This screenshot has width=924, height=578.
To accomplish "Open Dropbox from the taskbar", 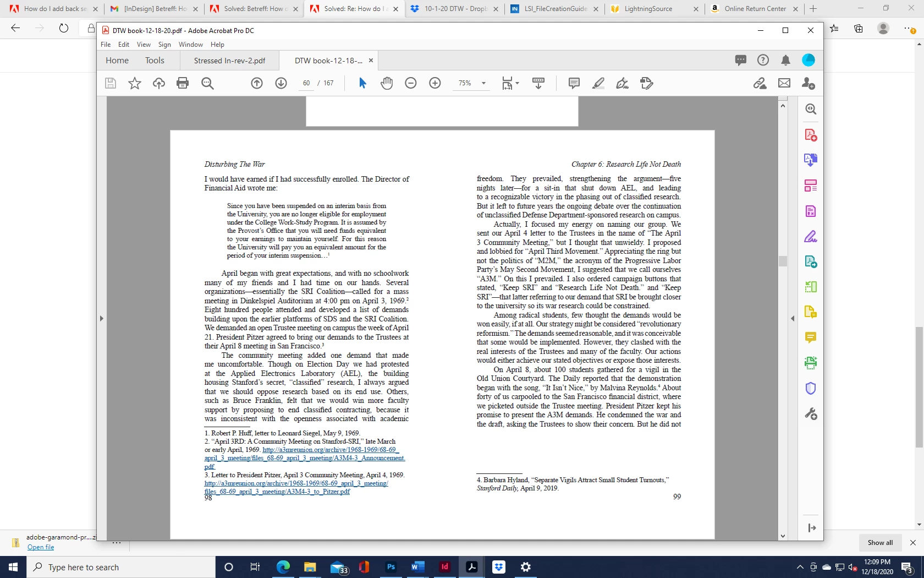I will [x=499, y=567].
